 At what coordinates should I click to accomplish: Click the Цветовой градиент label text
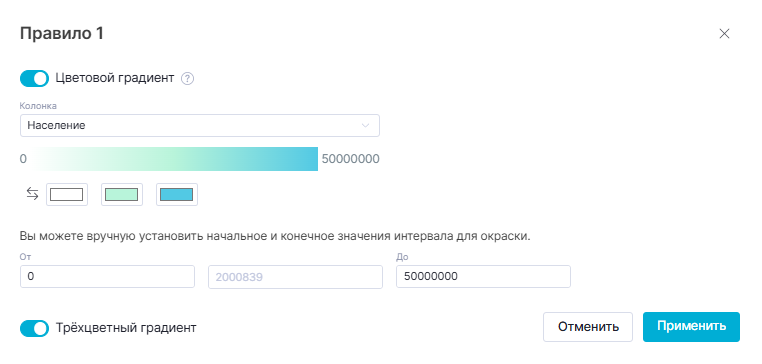tap(115, 78)
